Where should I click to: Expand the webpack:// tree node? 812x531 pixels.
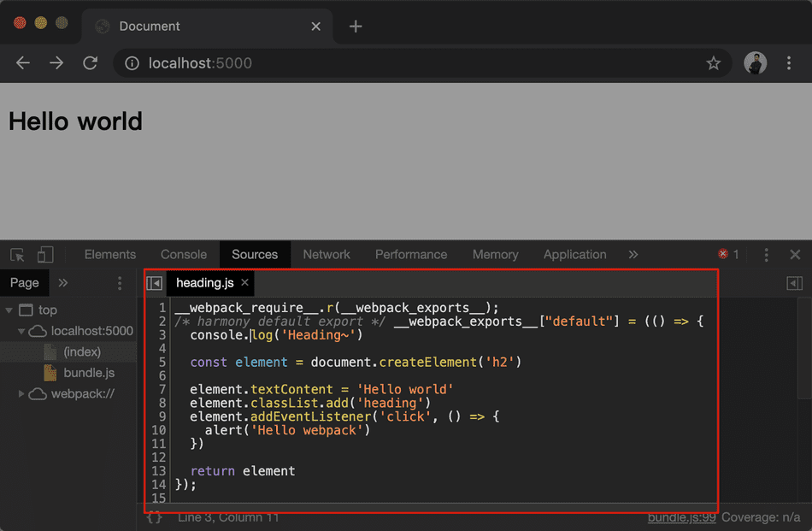22,394
